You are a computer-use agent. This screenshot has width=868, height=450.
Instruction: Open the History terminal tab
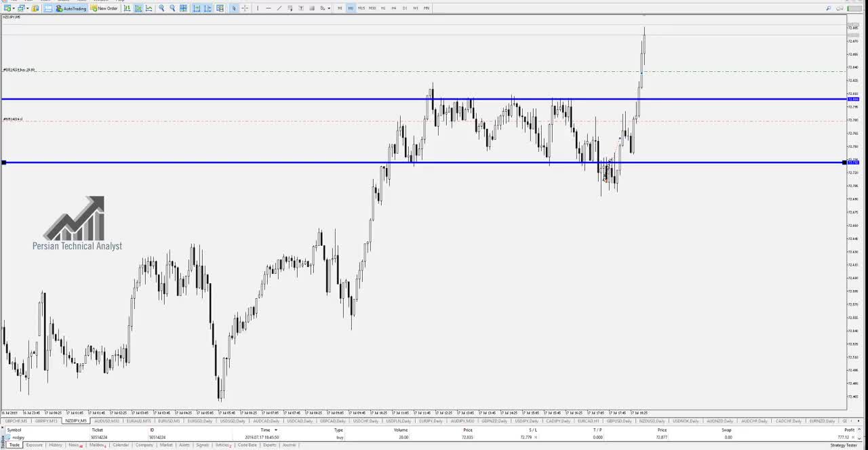coord(55,445)
